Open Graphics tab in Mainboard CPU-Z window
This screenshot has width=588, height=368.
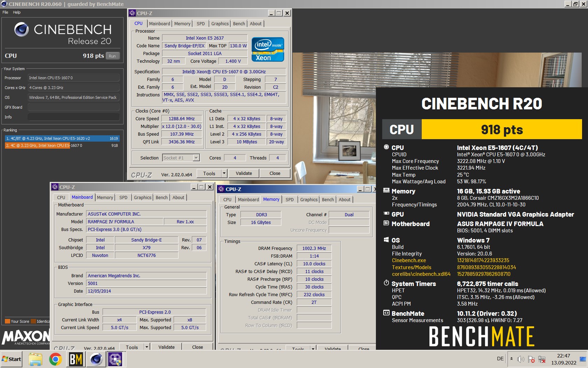point(142,197)
